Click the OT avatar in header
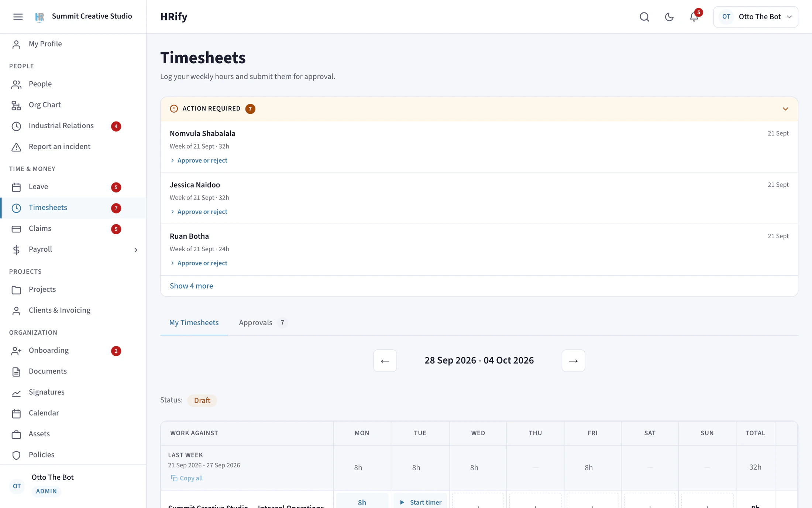 726,17
